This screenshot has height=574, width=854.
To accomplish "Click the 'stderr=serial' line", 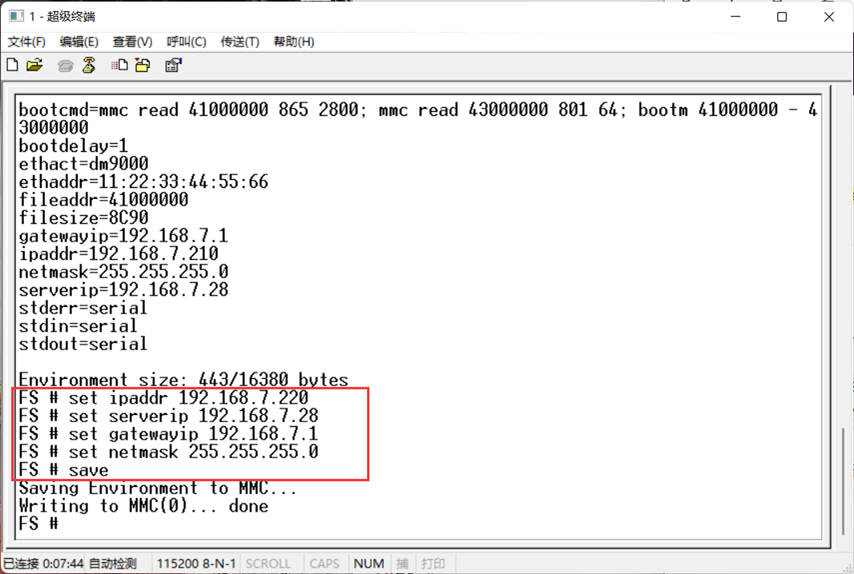I will tap(83, 308).
